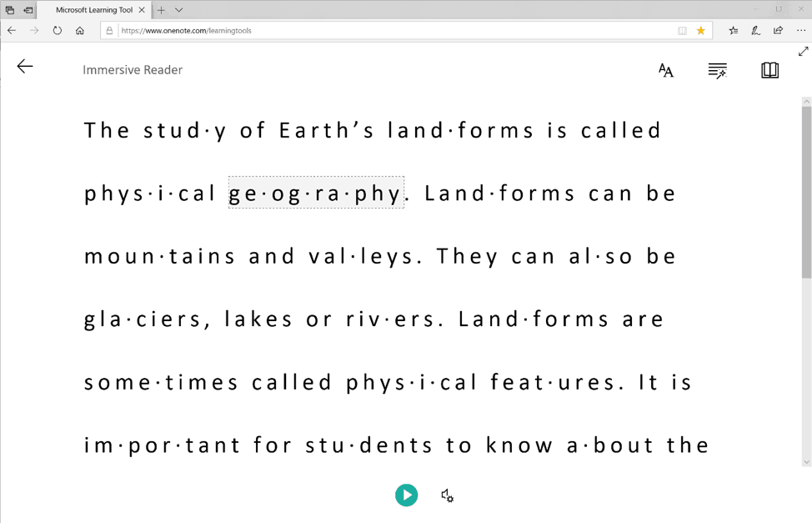812x523 pixels.
Task: Expand the tab preview chevron
Action: point(179,10)
